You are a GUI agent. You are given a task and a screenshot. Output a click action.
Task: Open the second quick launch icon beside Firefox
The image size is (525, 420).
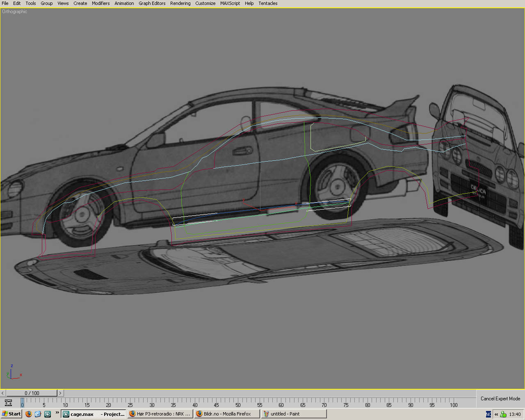(x=38, y=414)
